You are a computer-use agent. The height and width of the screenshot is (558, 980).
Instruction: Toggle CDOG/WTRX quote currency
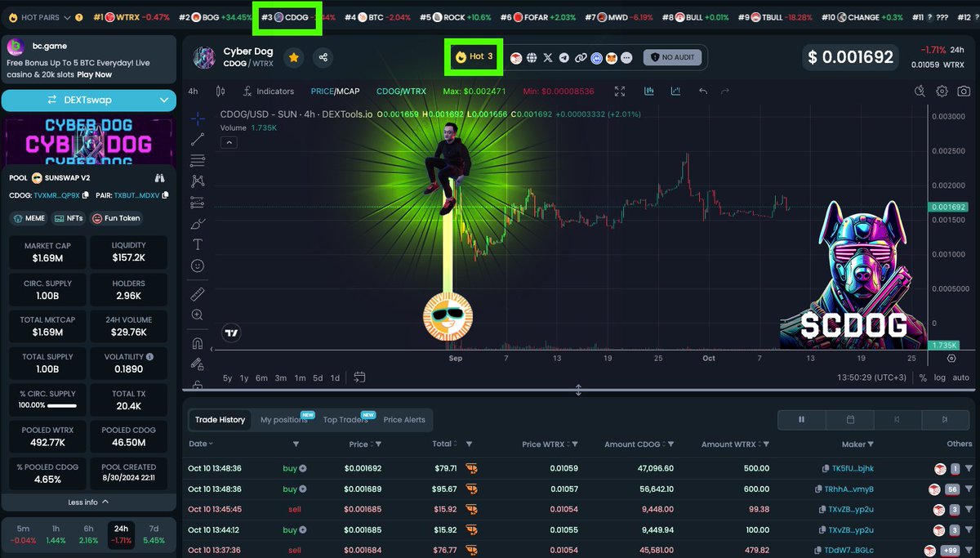point(401,92)
